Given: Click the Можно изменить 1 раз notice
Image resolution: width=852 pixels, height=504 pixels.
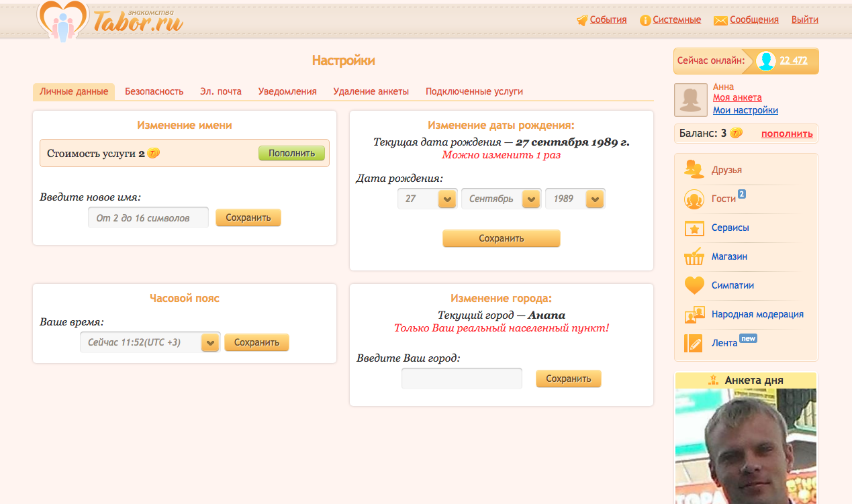Looking at the screenshot, I should pyautogui.click(x=501, y=155).
